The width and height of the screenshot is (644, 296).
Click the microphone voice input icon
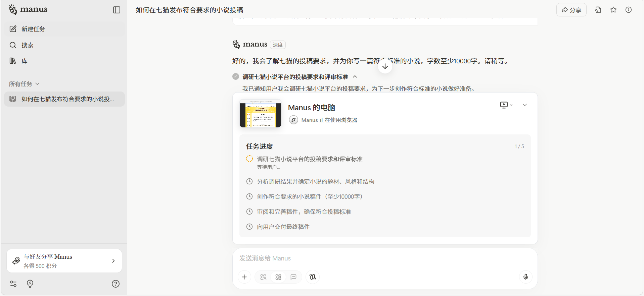pos(525,277)
